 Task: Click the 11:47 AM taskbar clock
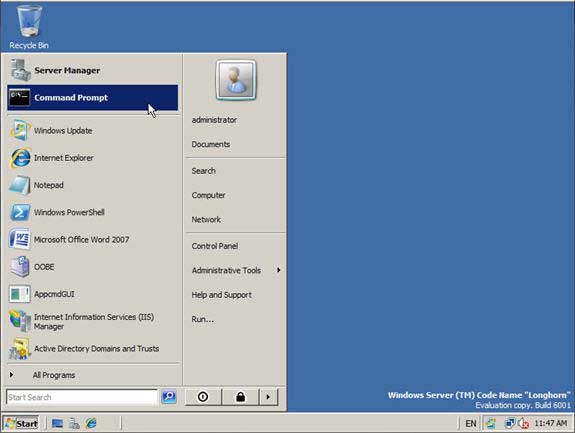click(551, 423)
